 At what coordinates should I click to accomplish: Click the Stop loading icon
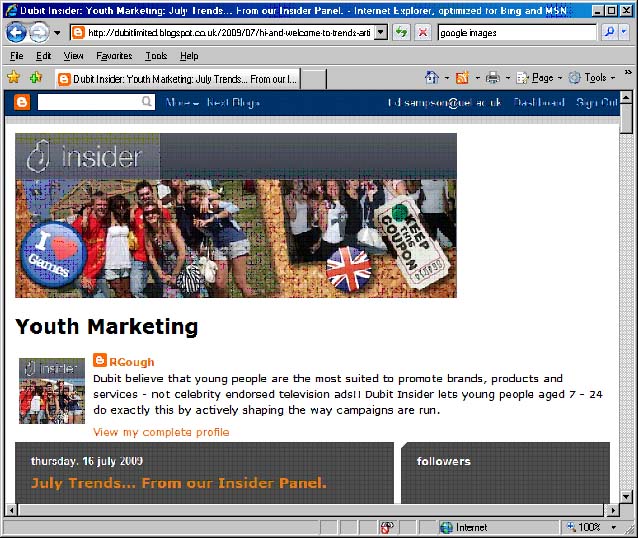(x=423, y=32)
